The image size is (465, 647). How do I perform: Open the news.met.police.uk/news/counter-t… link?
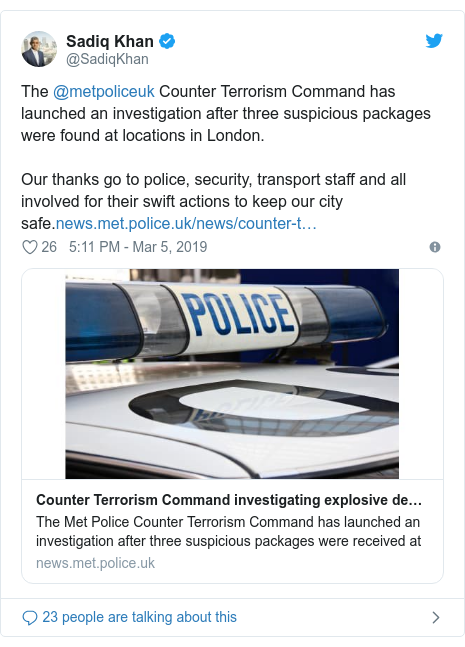186,224
